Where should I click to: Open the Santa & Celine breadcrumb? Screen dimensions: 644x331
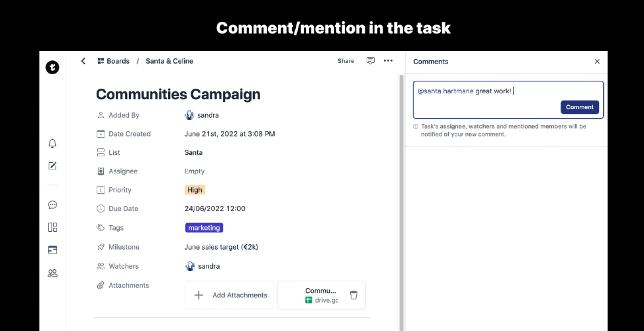click(x=169, y=61)
